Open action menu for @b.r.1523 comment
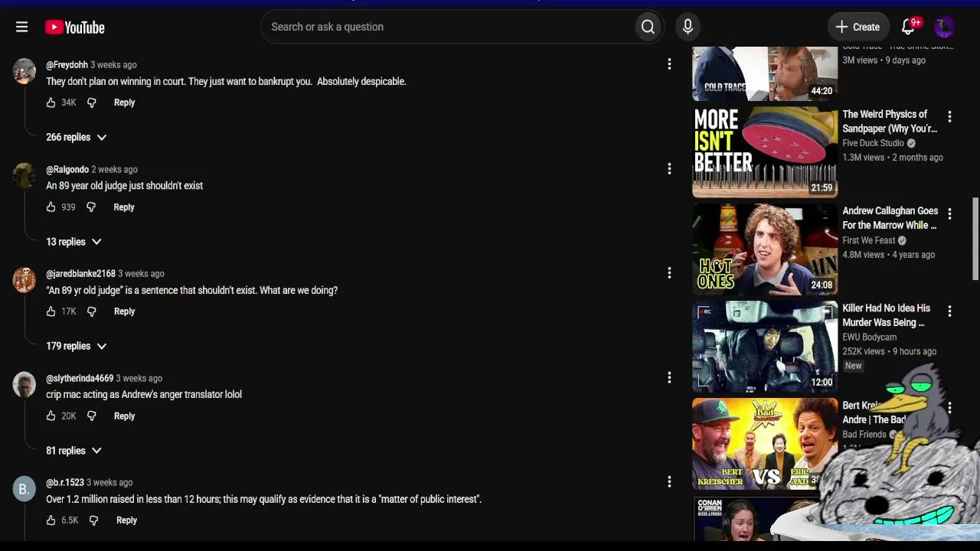 [x=669, y=481]
